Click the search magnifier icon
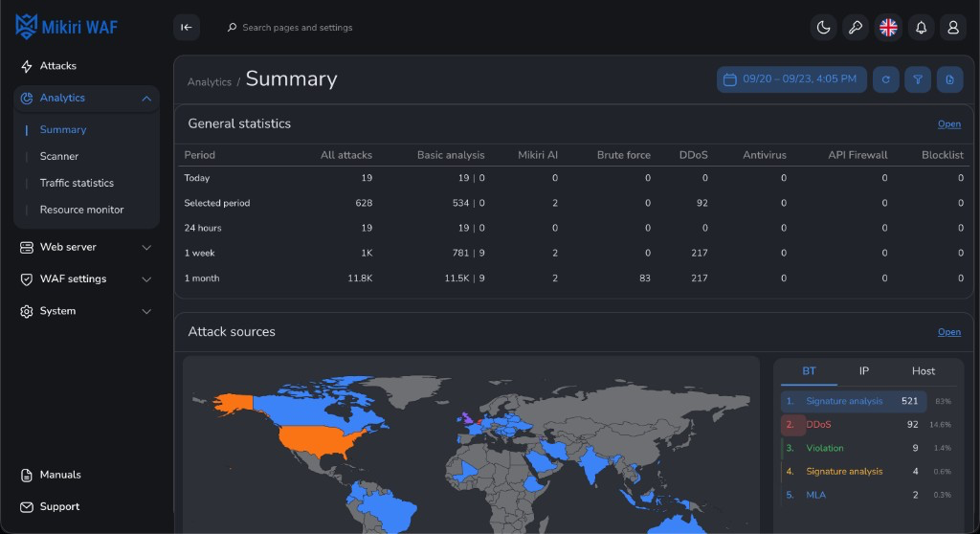This screenshot has width=980, height=534. tap(232, 28)
